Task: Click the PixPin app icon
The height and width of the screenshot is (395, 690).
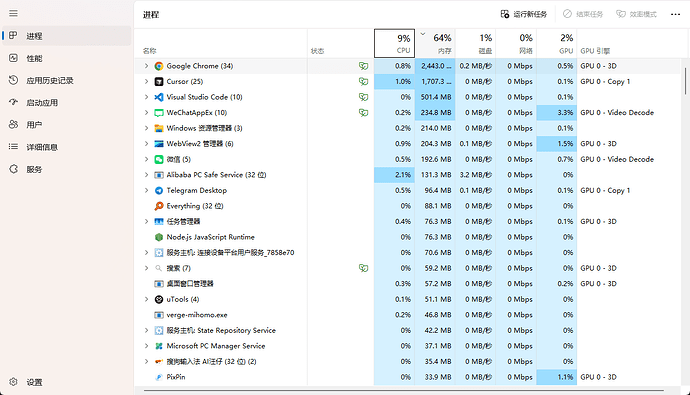Action: coord(159,377)
